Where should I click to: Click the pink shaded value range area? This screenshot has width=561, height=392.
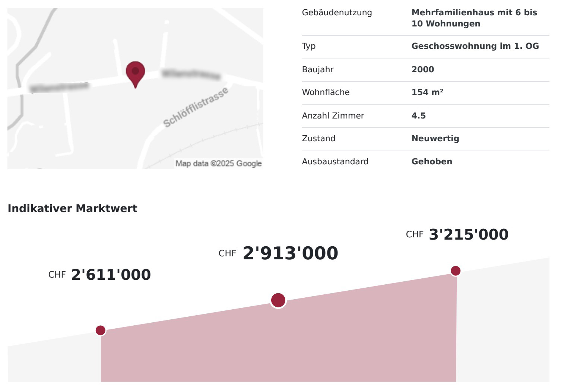point(278,347)
